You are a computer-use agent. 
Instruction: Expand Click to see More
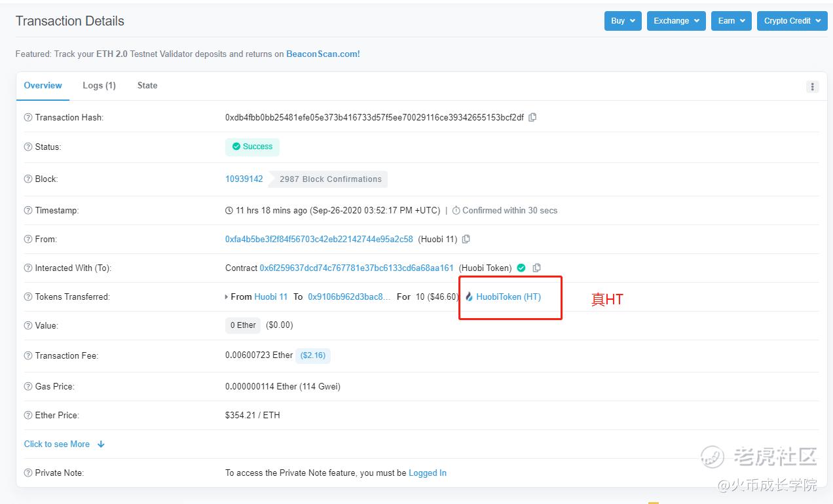(64, 444)
